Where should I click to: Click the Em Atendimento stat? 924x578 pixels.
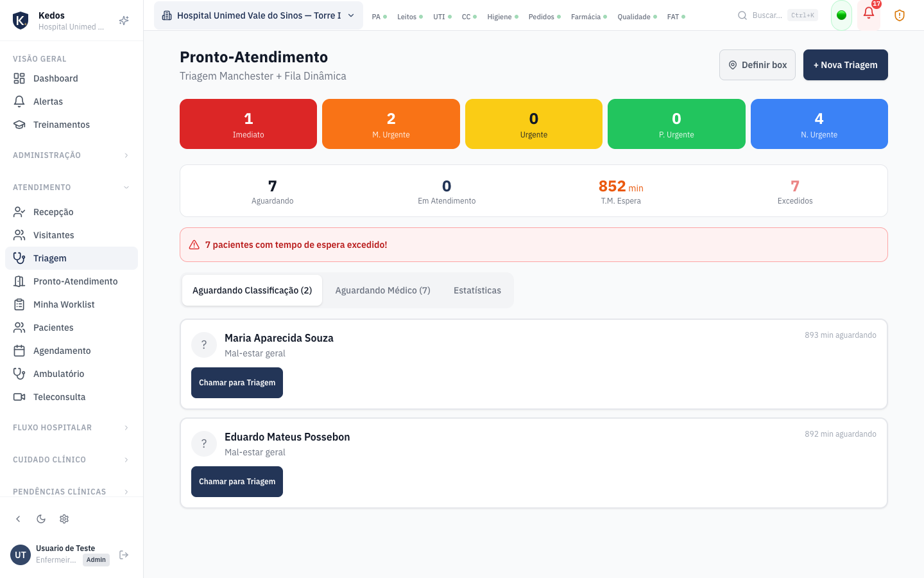point(447,191)
